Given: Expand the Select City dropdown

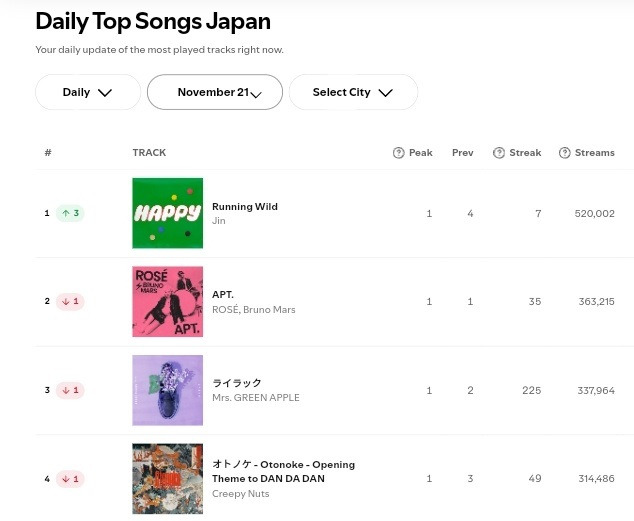Looking at the screenshot, I should tap(353, 92).
